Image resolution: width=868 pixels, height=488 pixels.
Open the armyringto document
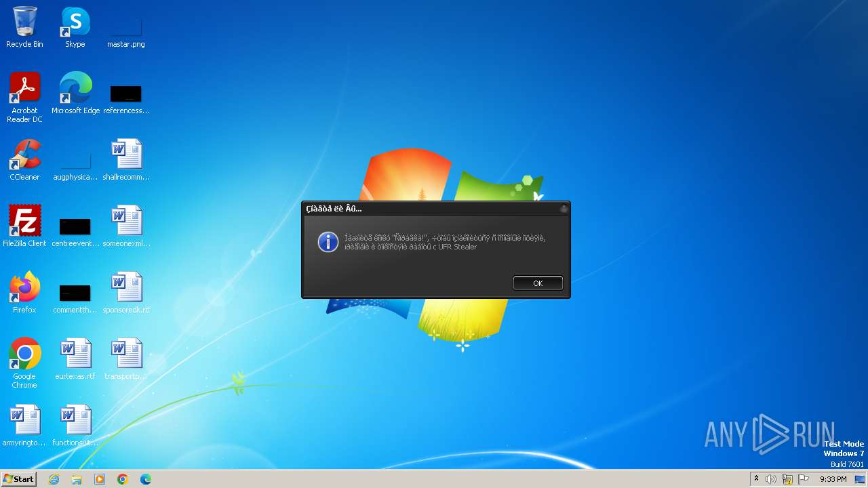[24, 426]
